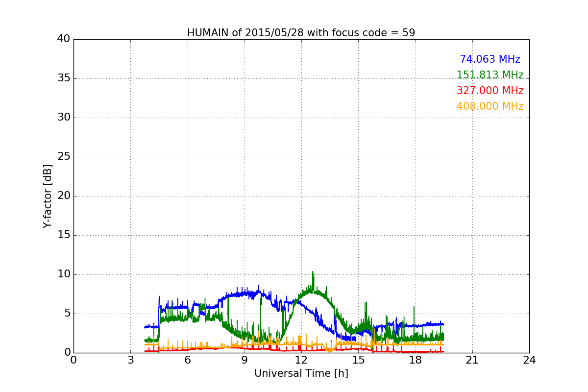
Task: Click the y-axis tick label 10
Action: pos(64,274)
